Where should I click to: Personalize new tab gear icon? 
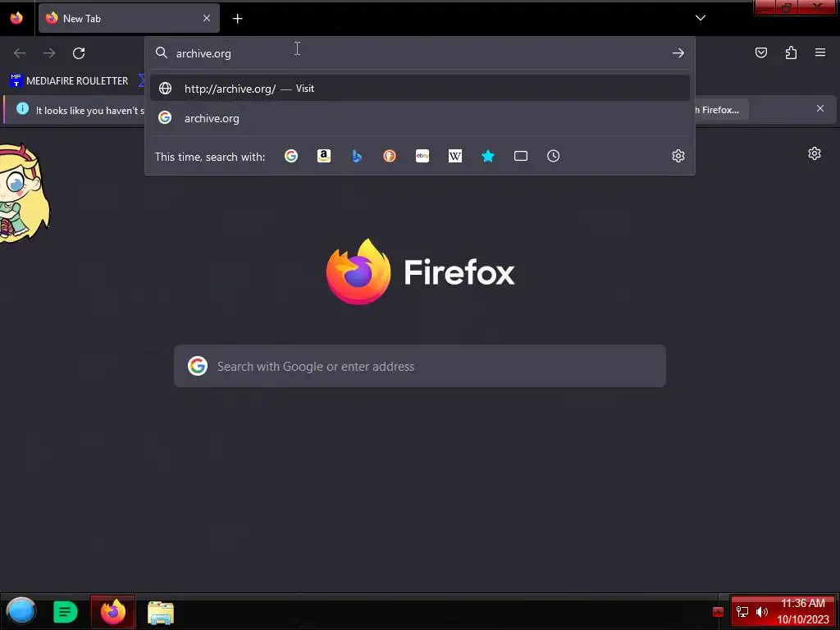coord(815,153)
